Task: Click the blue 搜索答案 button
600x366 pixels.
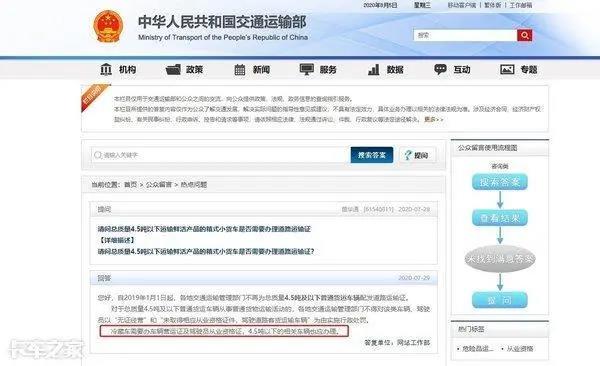Action: coord(372,155)
